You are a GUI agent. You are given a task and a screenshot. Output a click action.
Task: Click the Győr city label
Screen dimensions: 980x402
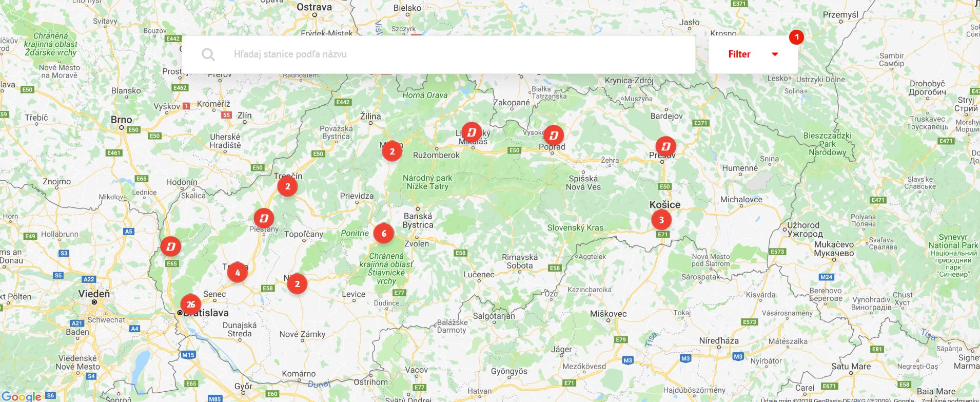243,386
